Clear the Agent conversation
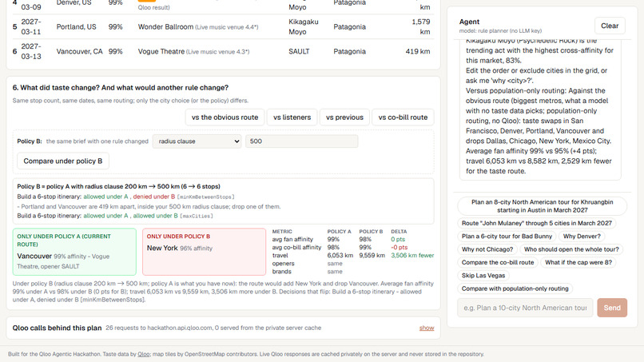The image size is (644, 362). (x=610, y=26)
